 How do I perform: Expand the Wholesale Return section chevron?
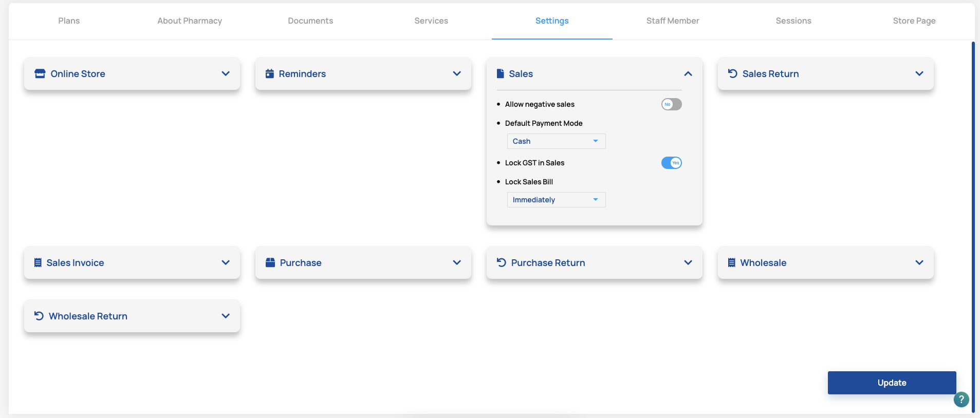coord(226,316)
